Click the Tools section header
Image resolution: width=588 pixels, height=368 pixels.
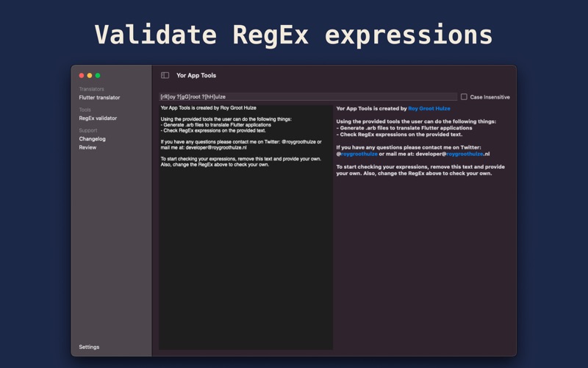pyautogui.click(x=85, y=110)
